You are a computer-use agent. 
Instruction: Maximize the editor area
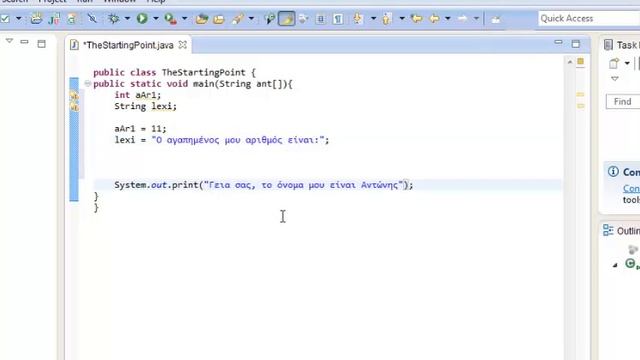[x=576, y=44]
